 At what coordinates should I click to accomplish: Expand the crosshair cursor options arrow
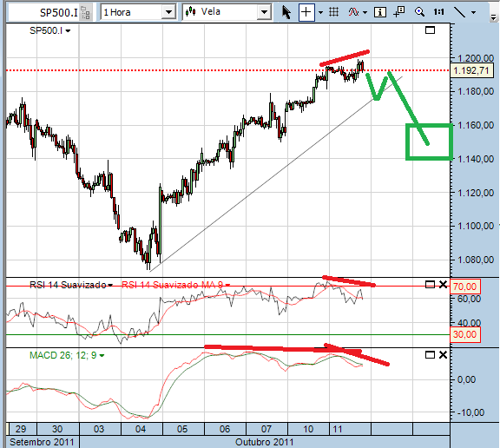click(x=320, y=13)
